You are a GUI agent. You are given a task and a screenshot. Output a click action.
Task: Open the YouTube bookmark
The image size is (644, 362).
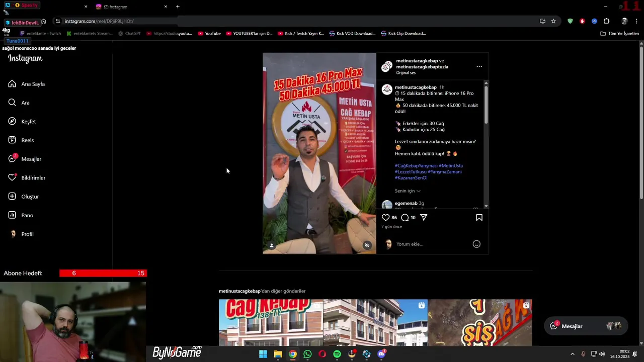click(209, 34)
